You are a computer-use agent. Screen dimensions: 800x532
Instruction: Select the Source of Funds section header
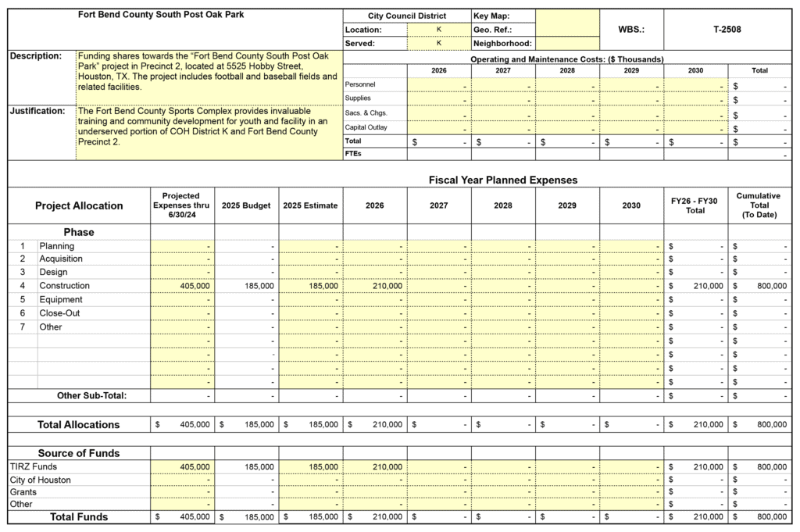pos(79,453)
